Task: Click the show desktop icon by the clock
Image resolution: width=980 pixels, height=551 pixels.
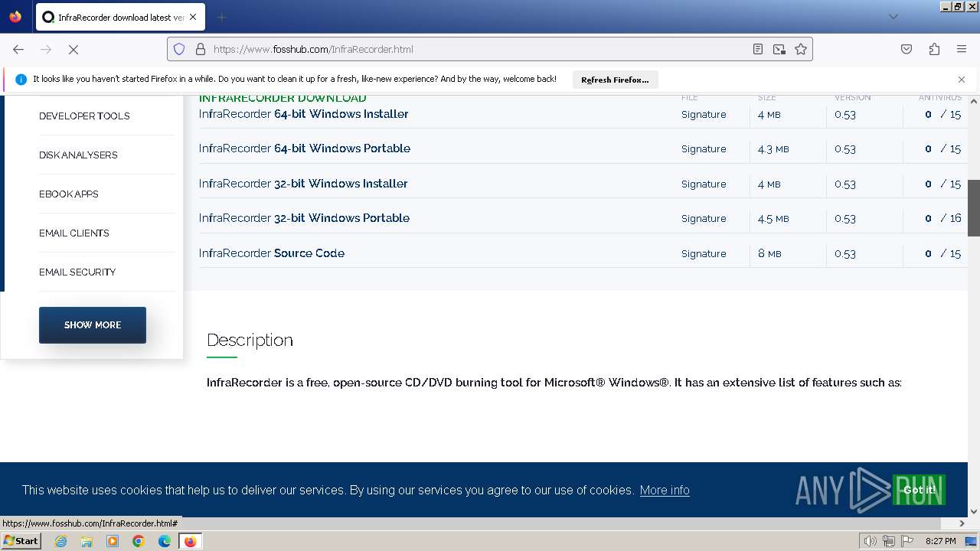Action: (x=971, y=541)
